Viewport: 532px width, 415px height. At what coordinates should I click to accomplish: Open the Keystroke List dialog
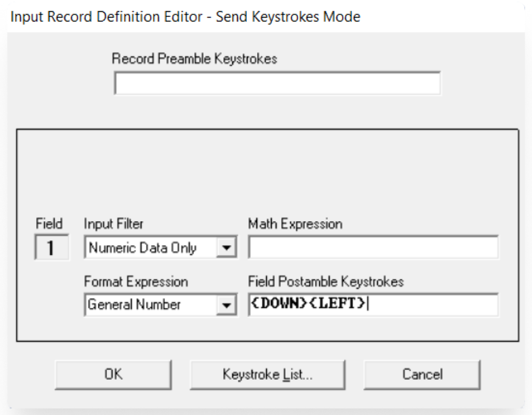[268, 374]
